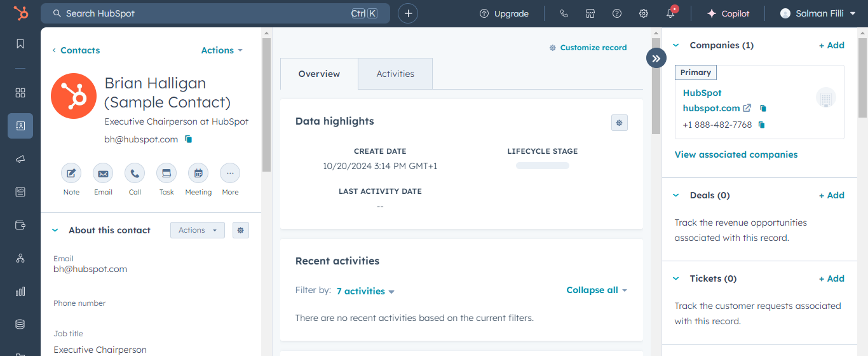Collapse the Deals (0) section

[x=676, y=195]
